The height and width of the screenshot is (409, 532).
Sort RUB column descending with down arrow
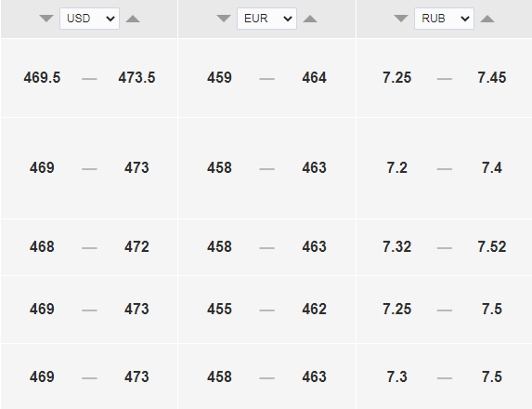click(401, 19)
